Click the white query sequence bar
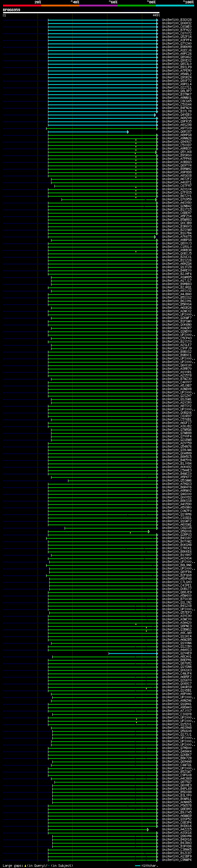This screenshot has height=868, width=197. (x=81, y=12)
